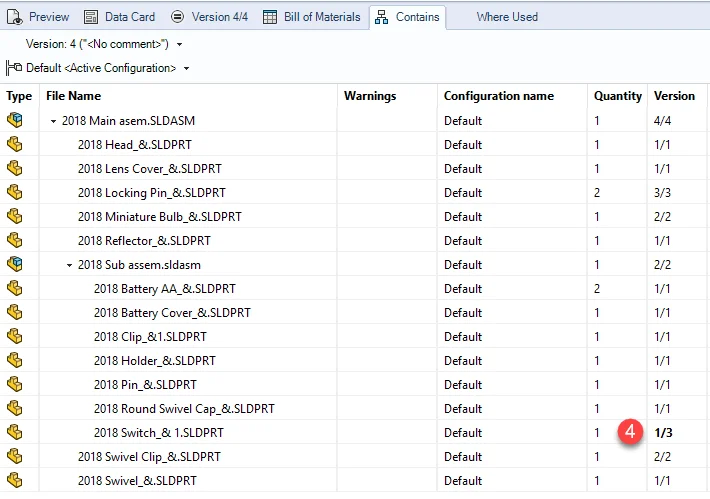Click part icon in Locking Pin row
Viewport: 710px width, 499px height.
point(14,192)
